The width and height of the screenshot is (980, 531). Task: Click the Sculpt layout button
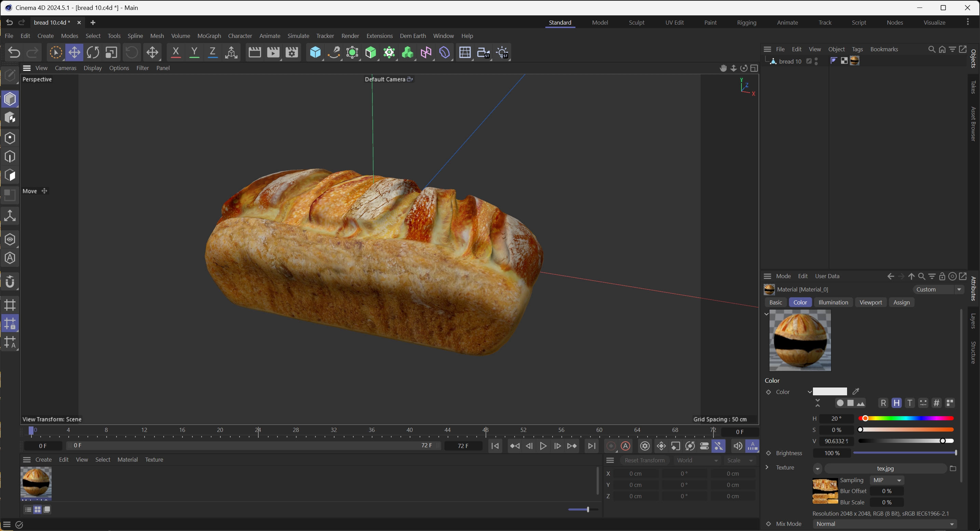pyautogui.click(x=636, y=23)
